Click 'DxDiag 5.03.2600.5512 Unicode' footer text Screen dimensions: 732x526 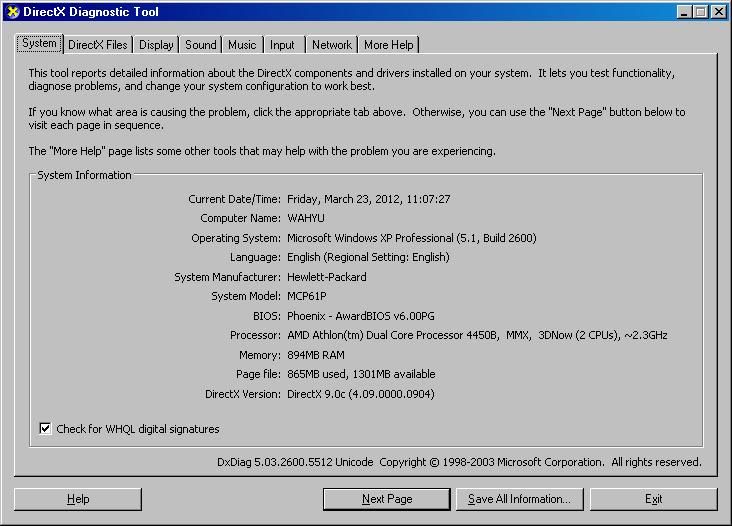(x=295, y=462)
